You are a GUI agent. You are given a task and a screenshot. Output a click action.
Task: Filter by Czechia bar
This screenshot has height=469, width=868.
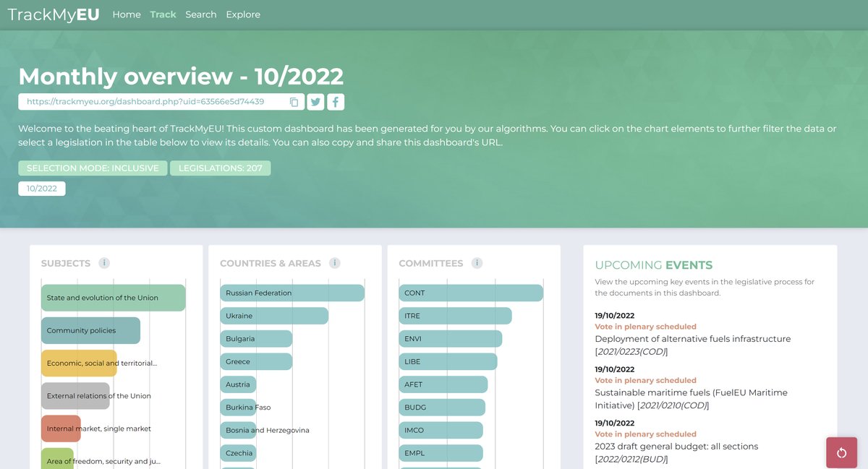[238, 453]
